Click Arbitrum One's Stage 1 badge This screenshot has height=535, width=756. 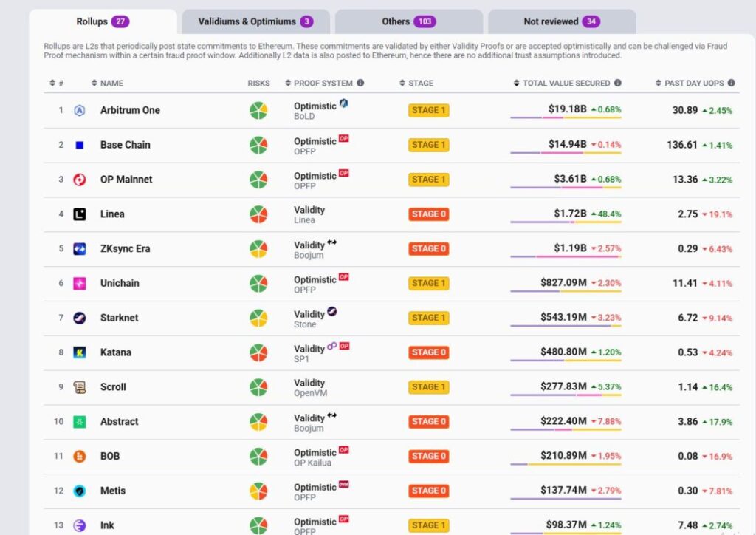pyautogui.click(x=429, y=111)
